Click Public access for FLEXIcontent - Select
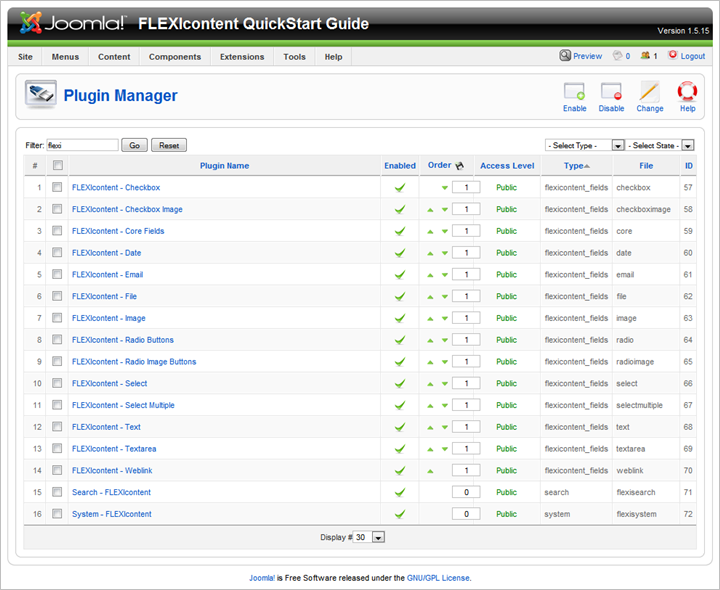The width and height of the screenshot is (720, 590). [506, 383]
